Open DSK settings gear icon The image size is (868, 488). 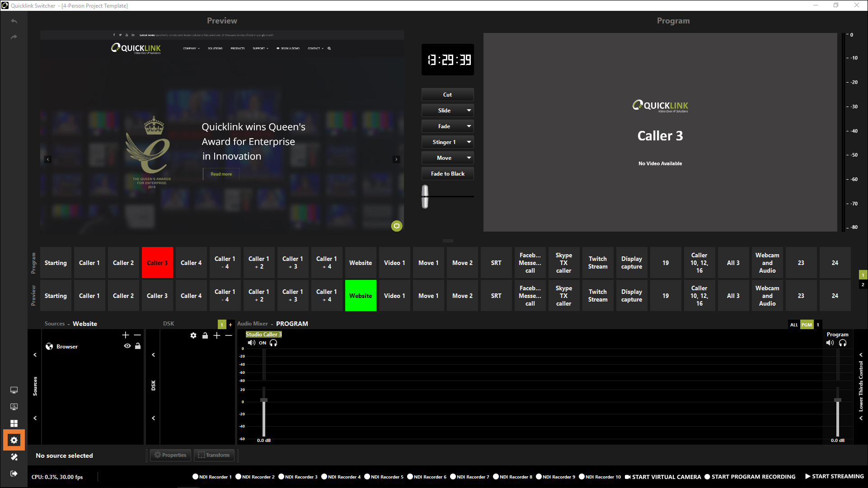193,335
